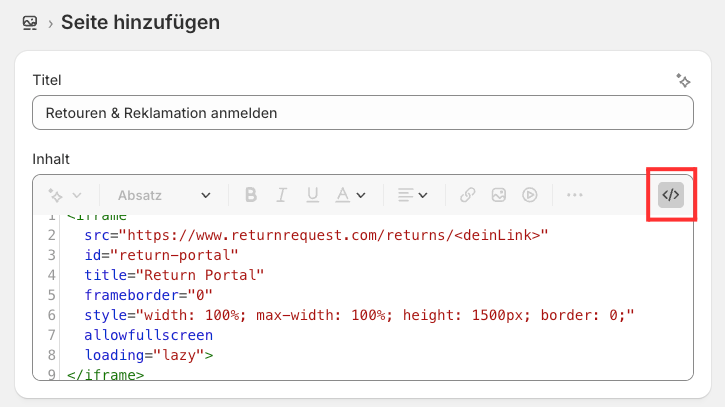Open the text alignment dropdown
Viewport: 725px width, 407px height.
(x=411, y=195)
